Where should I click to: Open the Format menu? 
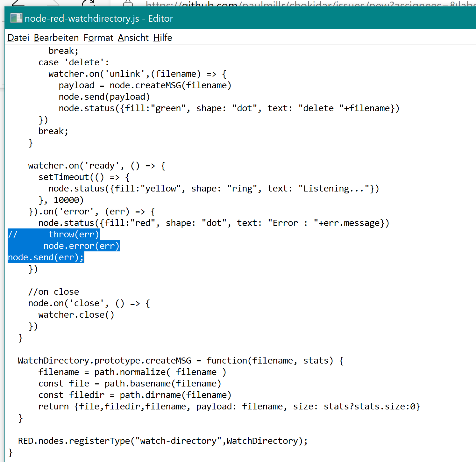[x=98, y=37]
